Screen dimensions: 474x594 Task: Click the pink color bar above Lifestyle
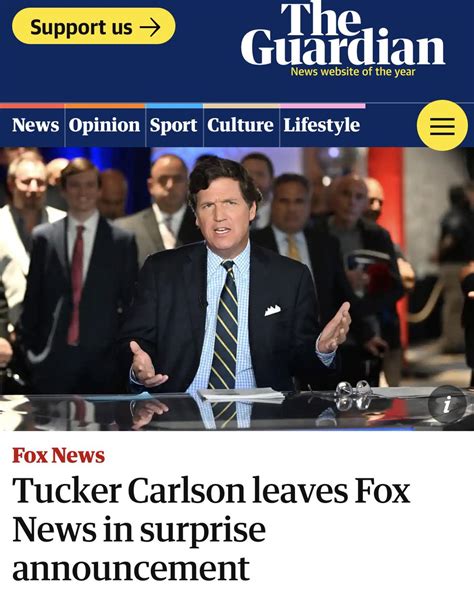pos(322,106)
